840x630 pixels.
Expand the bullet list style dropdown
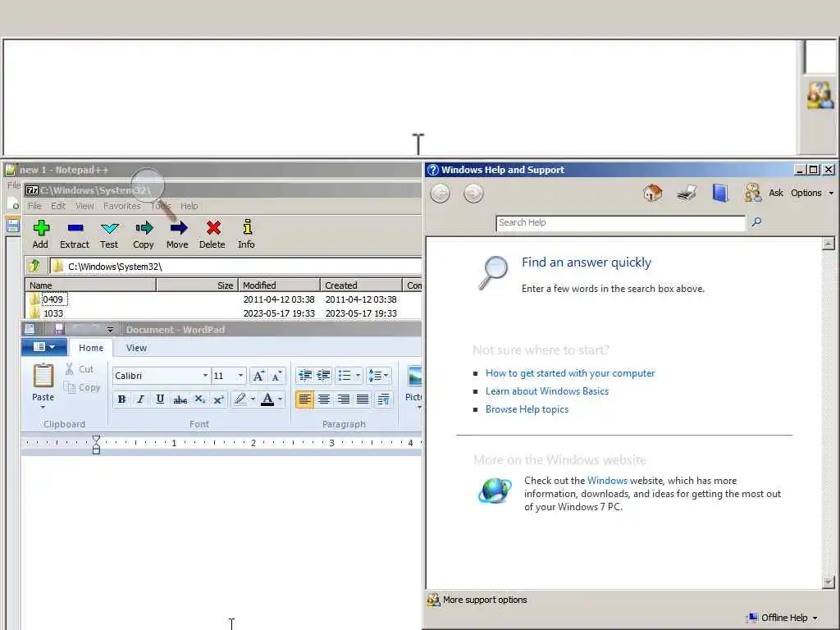358,376
